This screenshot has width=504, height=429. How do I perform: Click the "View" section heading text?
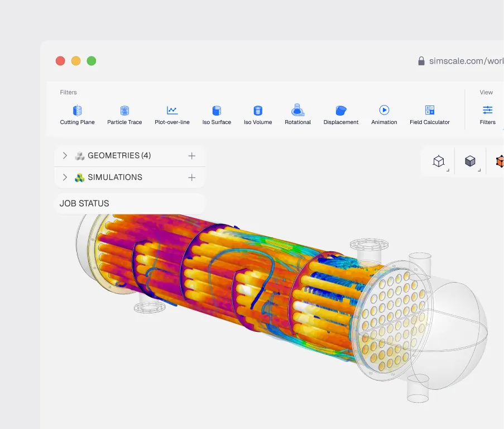486,92
